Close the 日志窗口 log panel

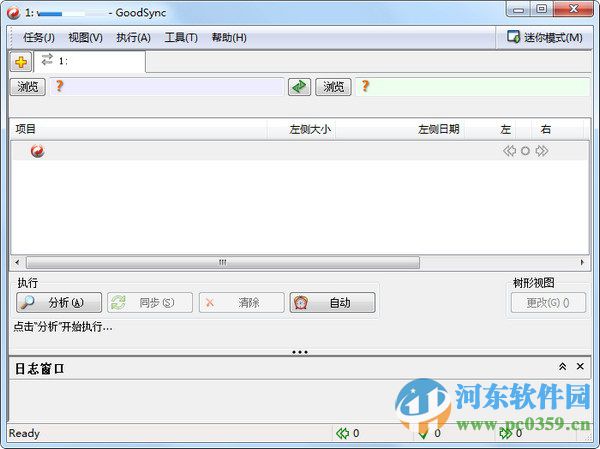[x=580, y=367]
